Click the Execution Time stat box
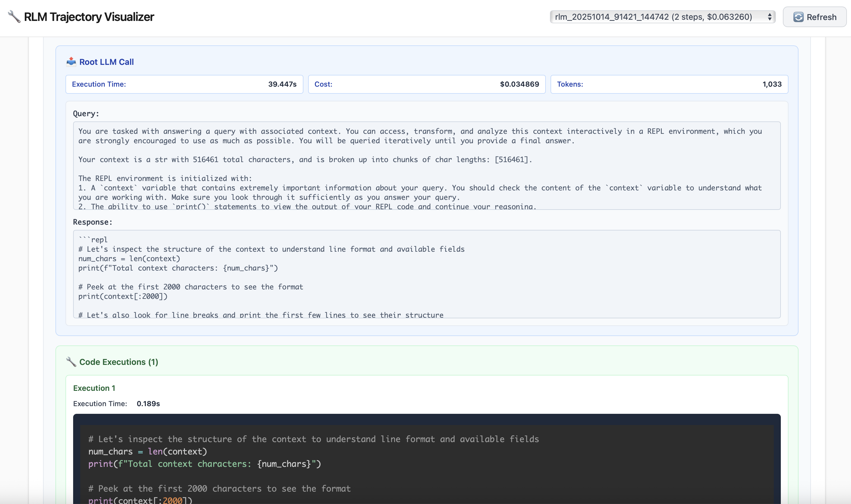Image resolution: width=851 pixels, height=504 pixels. 184,84
